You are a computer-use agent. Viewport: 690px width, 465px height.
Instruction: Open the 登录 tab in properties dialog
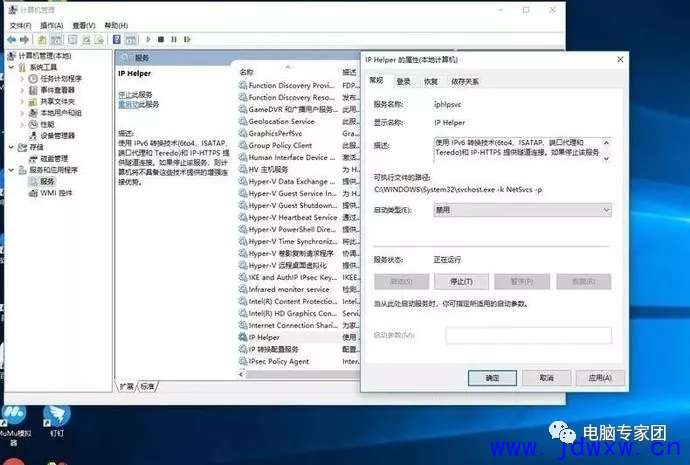point(404,81)
